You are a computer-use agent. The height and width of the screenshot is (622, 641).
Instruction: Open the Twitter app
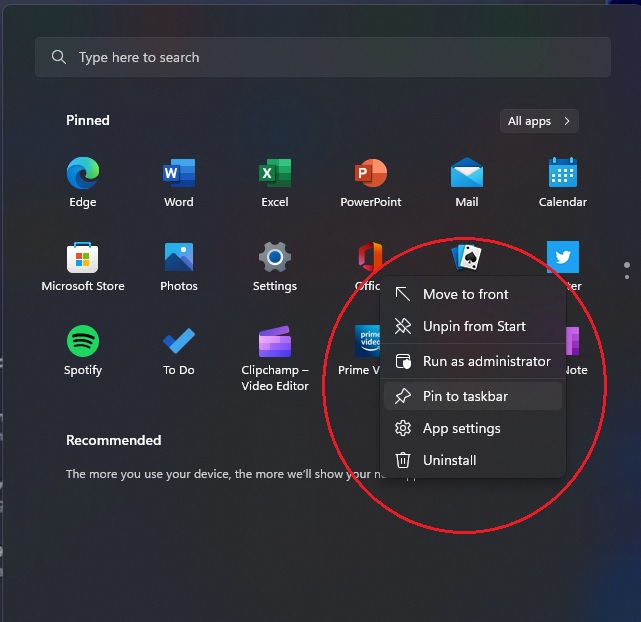563,257
